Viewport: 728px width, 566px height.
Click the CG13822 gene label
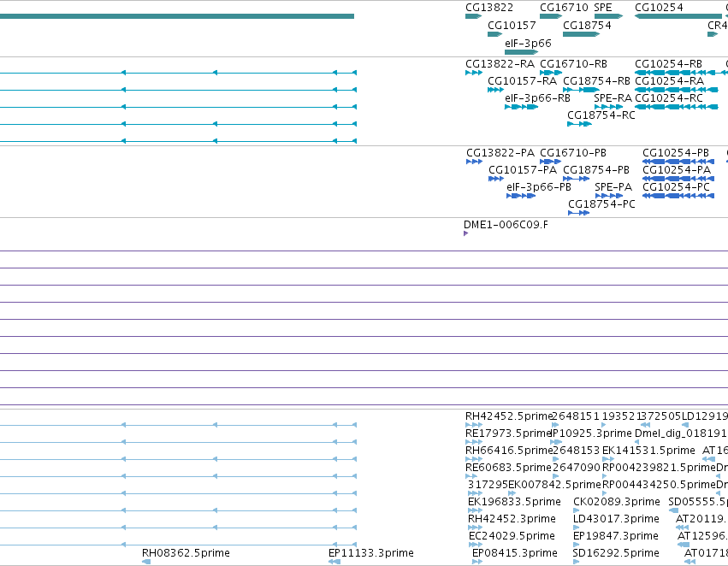point(489,8)
